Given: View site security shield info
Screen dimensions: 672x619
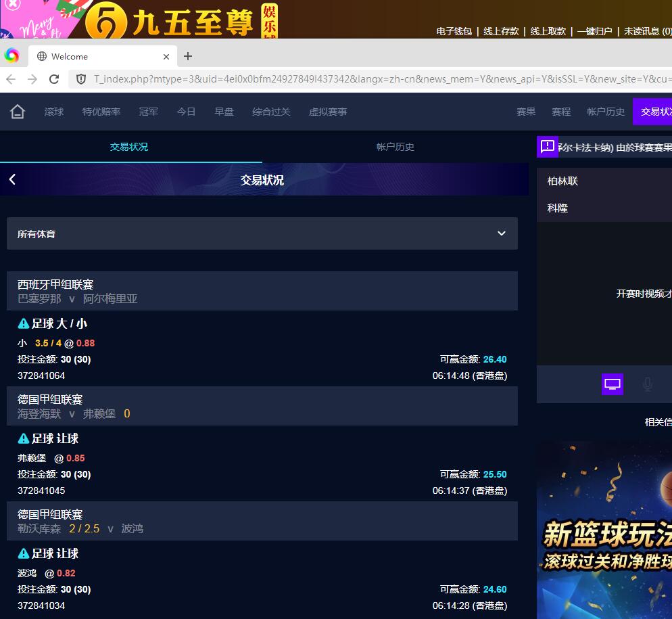Looking at the screenshot, I should [x=81, y=79].
